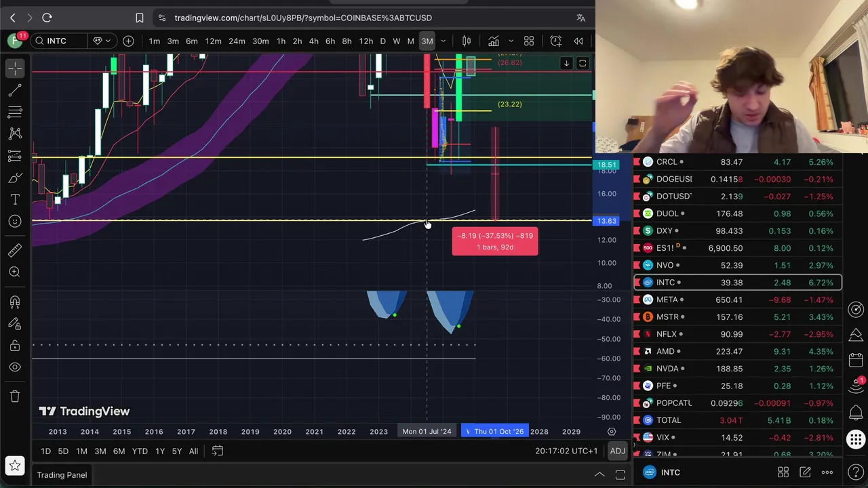Viewport: 868px width, 488px height.
Task: Click the sync square button on chart
Action: click(583, 64)
